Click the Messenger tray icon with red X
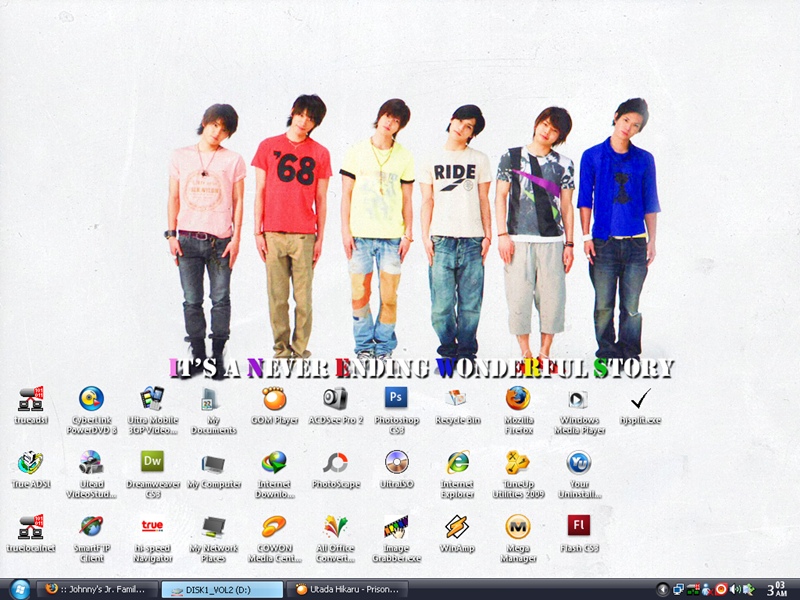Viewport: 800px width, 600px height. (707, 590)
